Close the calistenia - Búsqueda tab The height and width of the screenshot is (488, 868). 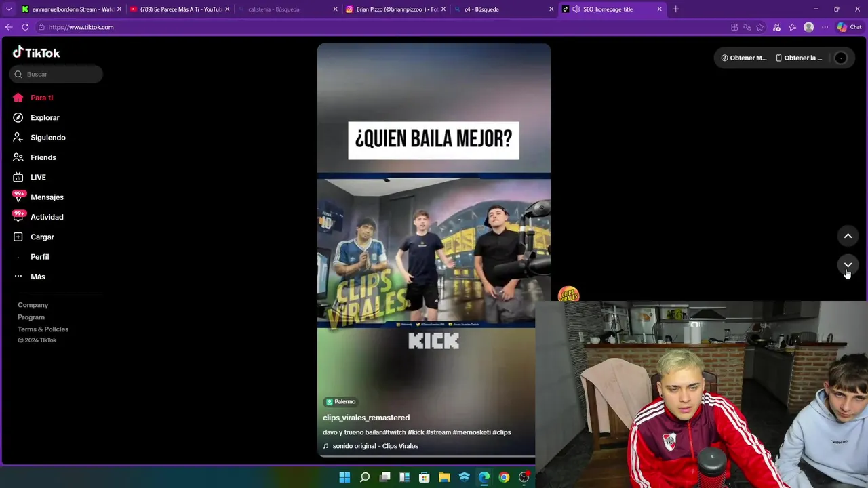335,9
